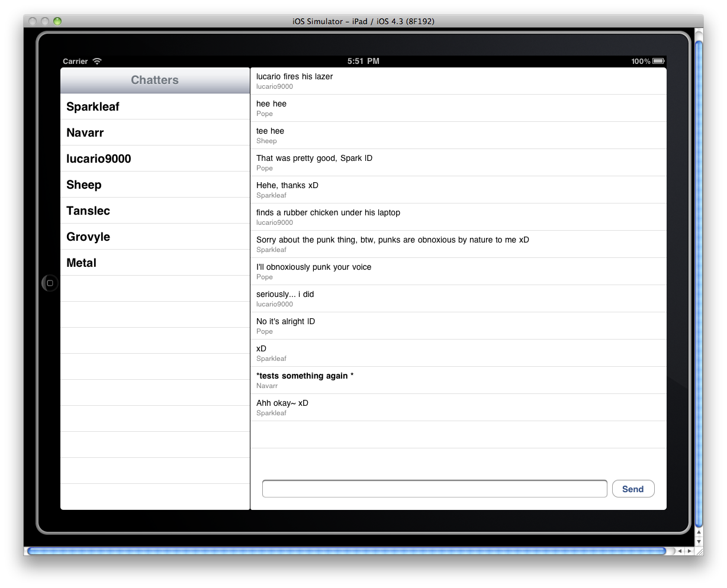Image resolution: width=727 pixels, height=588 pixels.
Task: Click the horizontal scrollbar right arrow
Action: pos(690,551)
